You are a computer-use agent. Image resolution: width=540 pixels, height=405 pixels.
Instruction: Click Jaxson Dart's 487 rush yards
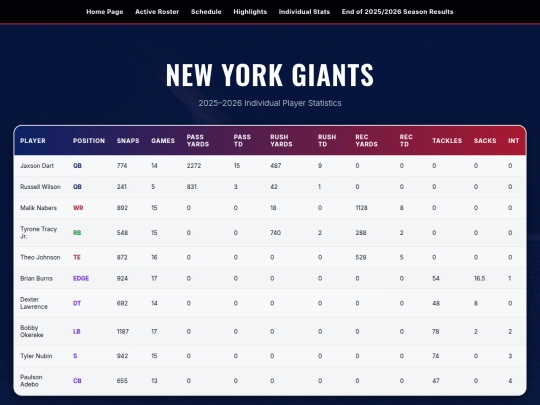coord(276,166)
